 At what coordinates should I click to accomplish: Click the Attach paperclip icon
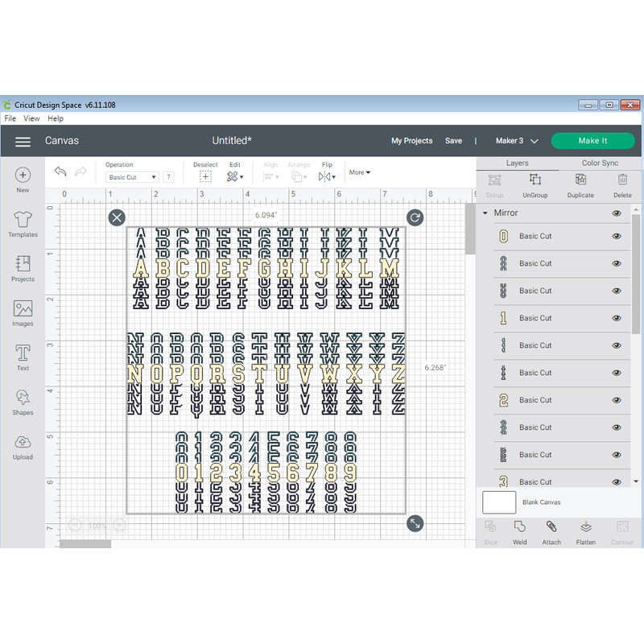tap(551, 526)
